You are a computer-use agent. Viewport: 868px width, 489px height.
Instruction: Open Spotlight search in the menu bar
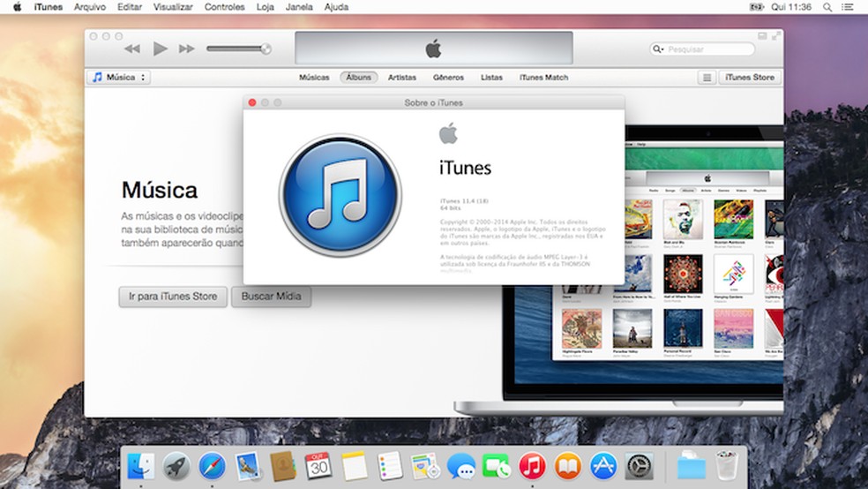(x=827, y=7)
